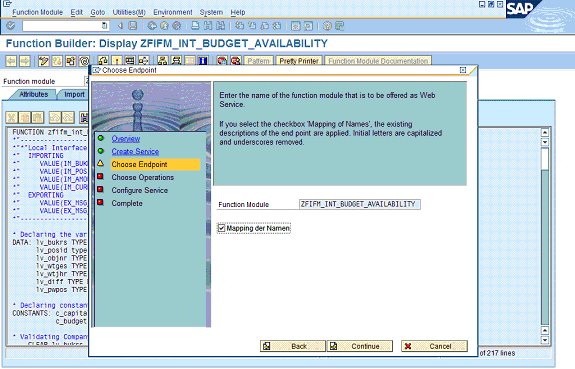Click the Back navigation arrow in application toolbar
The height and width of the screenshot is (369, 575).
[x=11, y=61]
